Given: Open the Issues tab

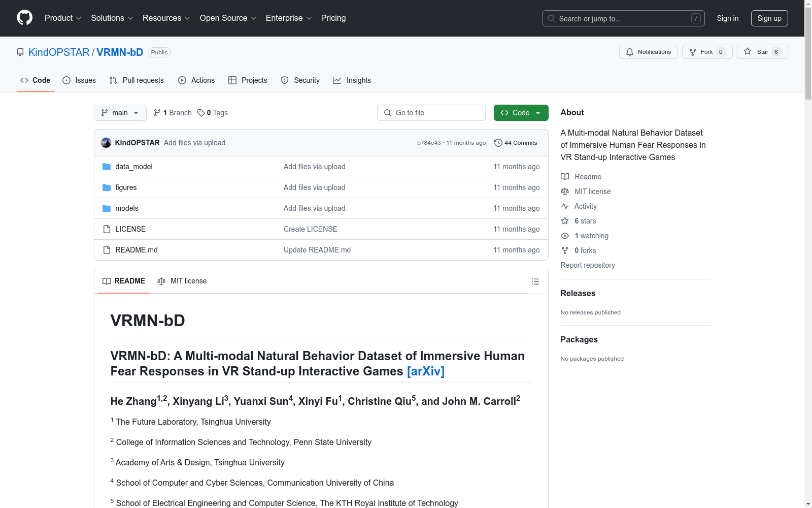Looking at the screenshot, I should click(79, 80).
